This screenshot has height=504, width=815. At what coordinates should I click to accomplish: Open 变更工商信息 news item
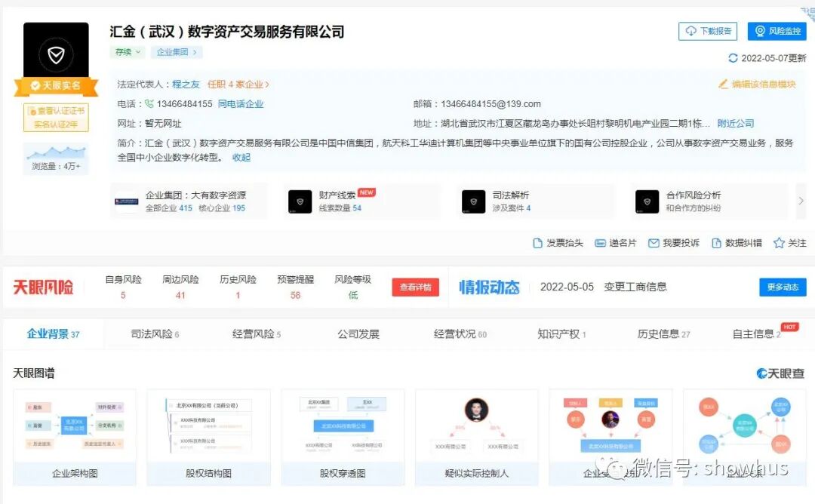(x=635, y=287)
